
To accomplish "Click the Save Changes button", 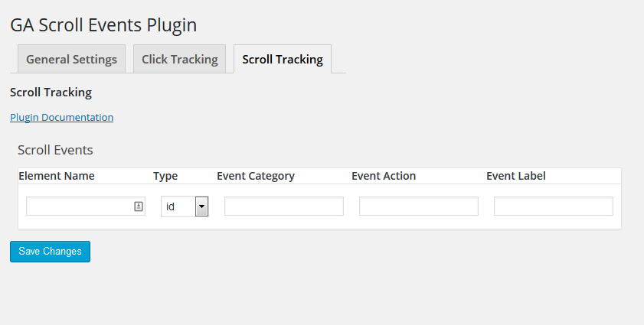I will 50,251.
